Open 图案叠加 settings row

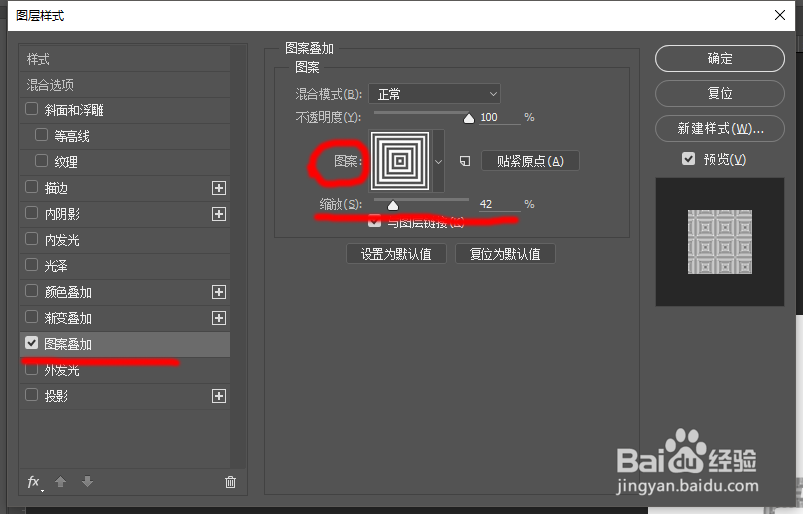pos(125,344)
